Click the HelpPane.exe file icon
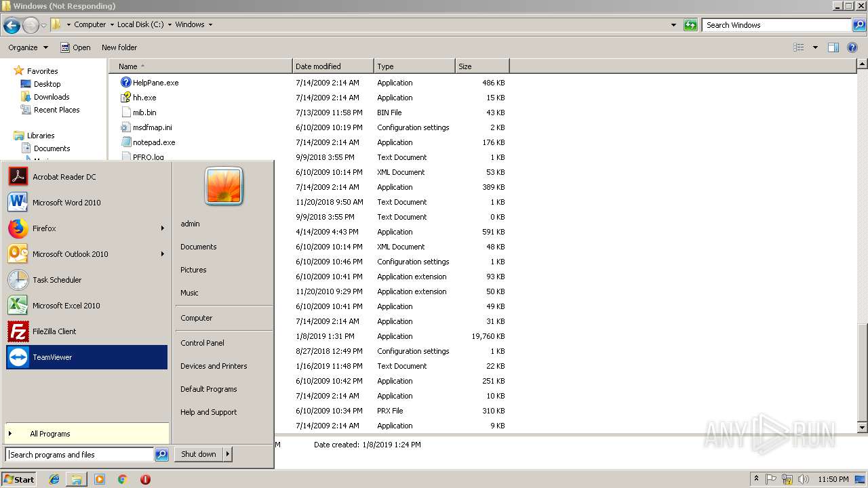 pos(125,83)
